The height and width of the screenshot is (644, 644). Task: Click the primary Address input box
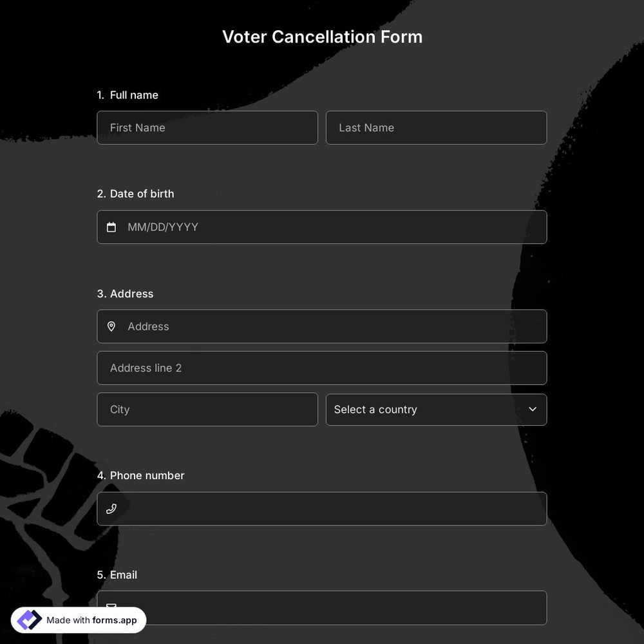[322, 327]
